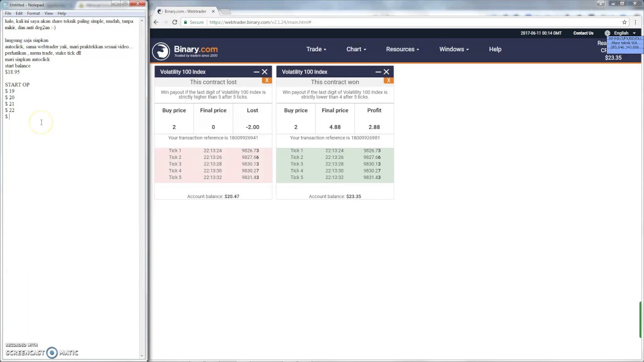This screenshot has width=644, height=362.
Task: Open the Chart dropdown menu
Action: coord(356,49)
